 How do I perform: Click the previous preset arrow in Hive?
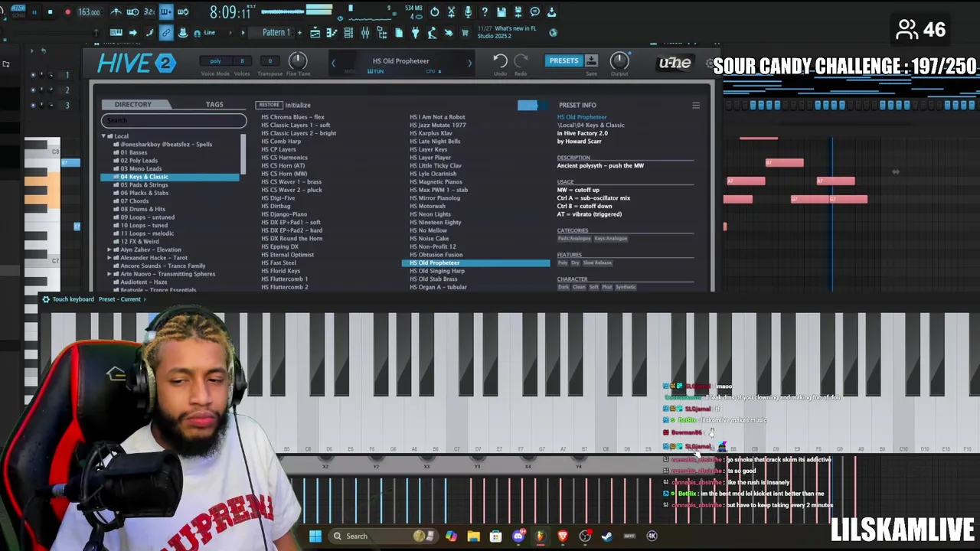tap(333, 64)
